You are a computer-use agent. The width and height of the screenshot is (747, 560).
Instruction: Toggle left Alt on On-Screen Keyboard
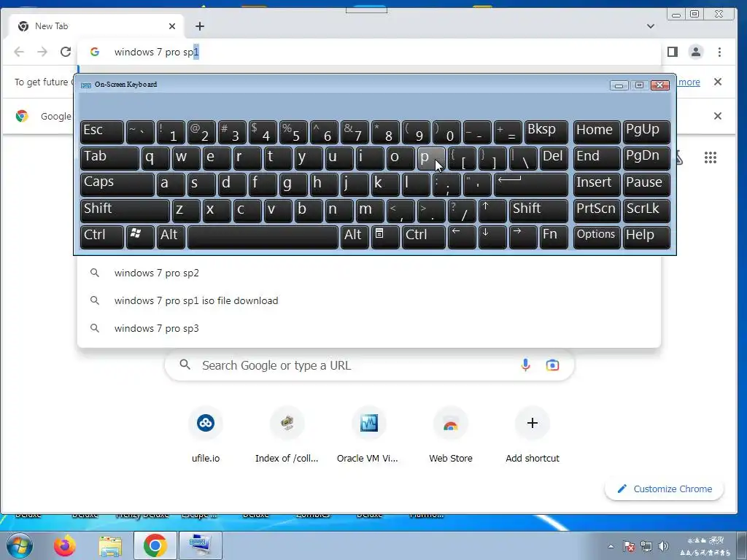[x=171, y=237]
